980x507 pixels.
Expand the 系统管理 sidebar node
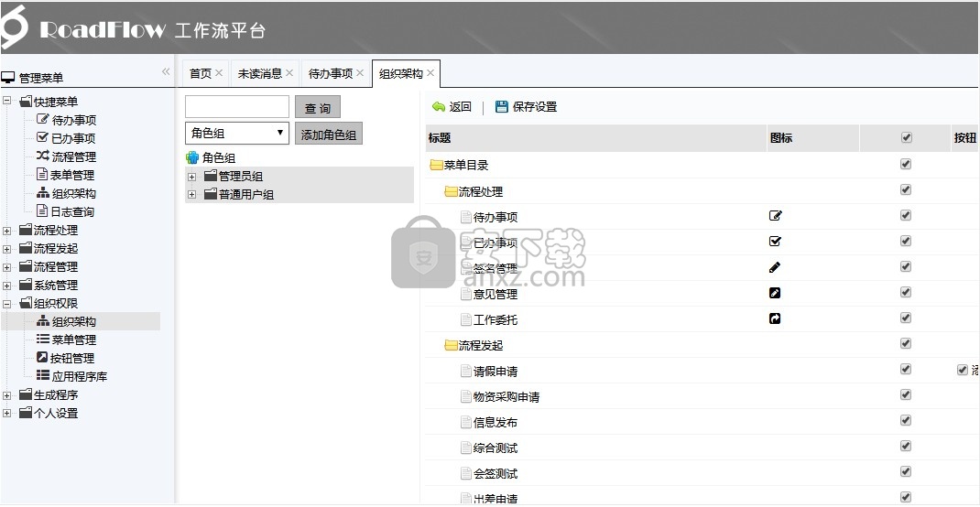7,286
